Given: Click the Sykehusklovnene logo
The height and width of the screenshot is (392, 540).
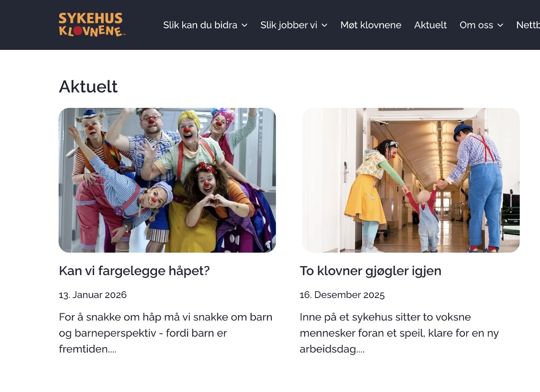Looking at the screenshot, I should point(92,25).
